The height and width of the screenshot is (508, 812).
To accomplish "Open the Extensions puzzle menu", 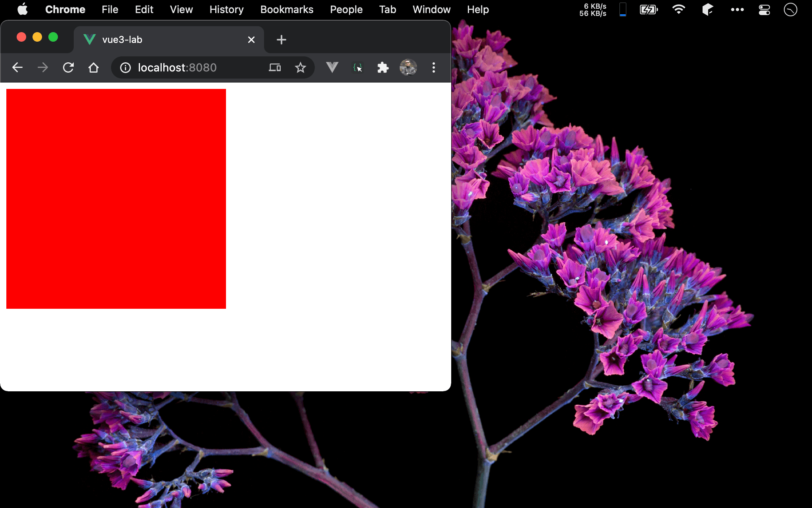I will click(383, 67).
